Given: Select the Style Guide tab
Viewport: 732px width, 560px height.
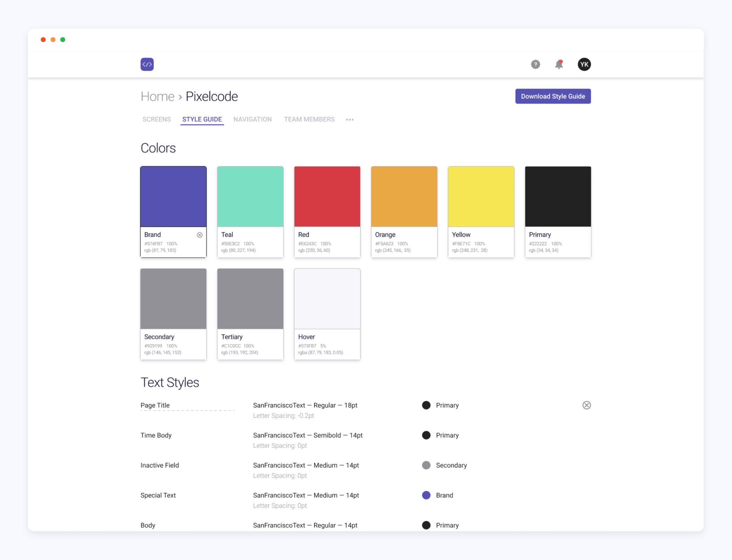Looking at the screenshot, I should click(x=202, y=119).
